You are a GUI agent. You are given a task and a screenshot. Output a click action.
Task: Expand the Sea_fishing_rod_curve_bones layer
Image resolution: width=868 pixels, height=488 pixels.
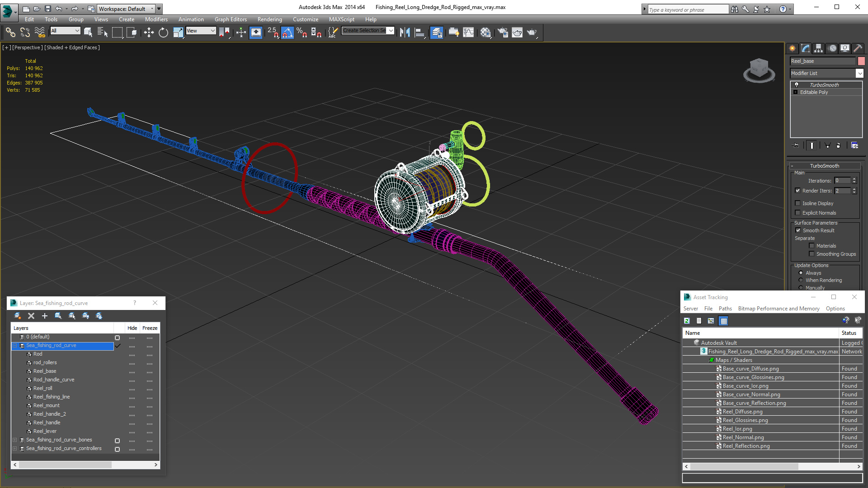click(x=14, y=440)
